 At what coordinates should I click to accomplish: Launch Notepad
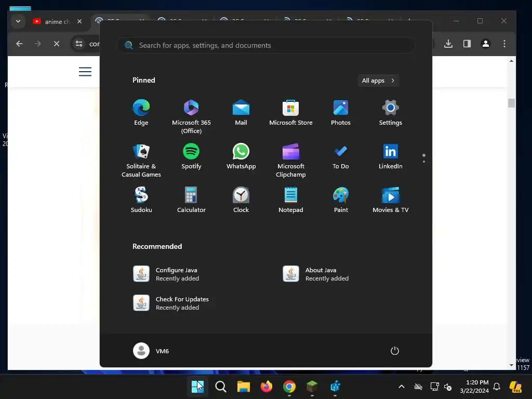[x=291, y=199]
